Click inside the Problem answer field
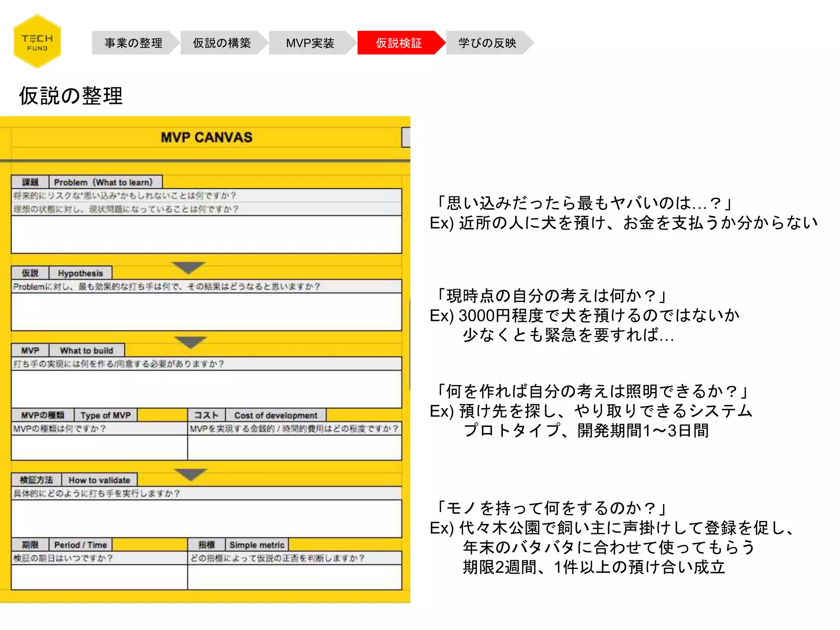The height and width of the screenshot is (630, 840). click(x=206, y=234)
